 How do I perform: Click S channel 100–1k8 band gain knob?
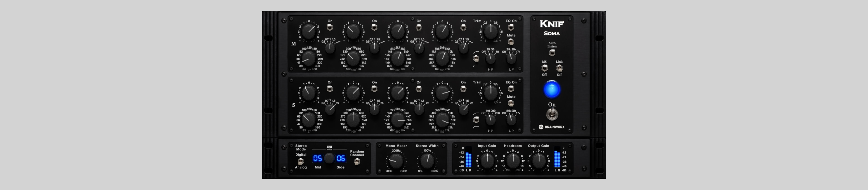[x=353, y=93]
